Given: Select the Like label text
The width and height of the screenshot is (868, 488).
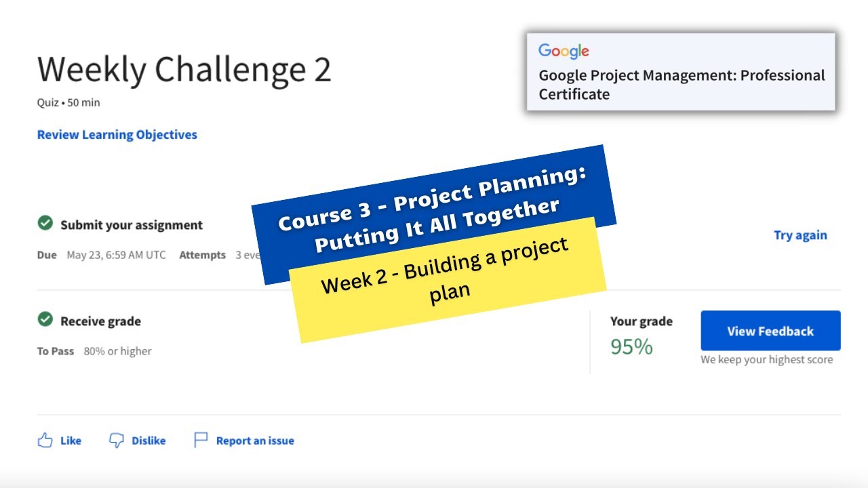Looking at the screenshot, I should [71, 441].
